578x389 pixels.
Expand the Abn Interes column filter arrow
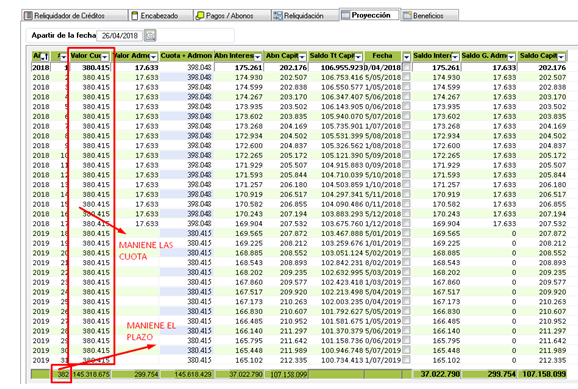258,57
